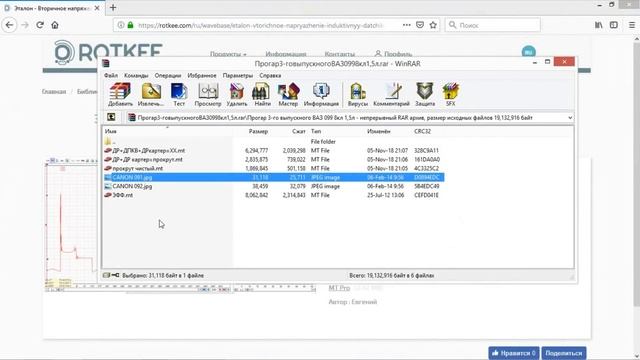
Task: Open the Параметры menu in WinRAR
Action: 238,76
